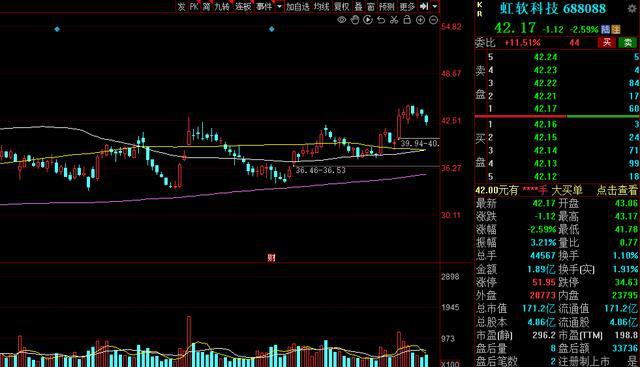Select the hand pan tool icon
This screenshot has width=640, height=367.
355,20
